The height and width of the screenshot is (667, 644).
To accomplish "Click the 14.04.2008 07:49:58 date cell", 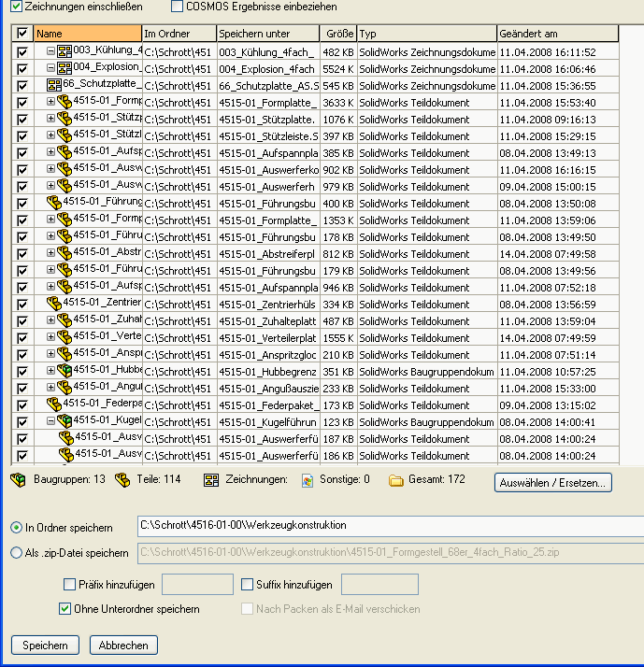I will pos(558,254).
